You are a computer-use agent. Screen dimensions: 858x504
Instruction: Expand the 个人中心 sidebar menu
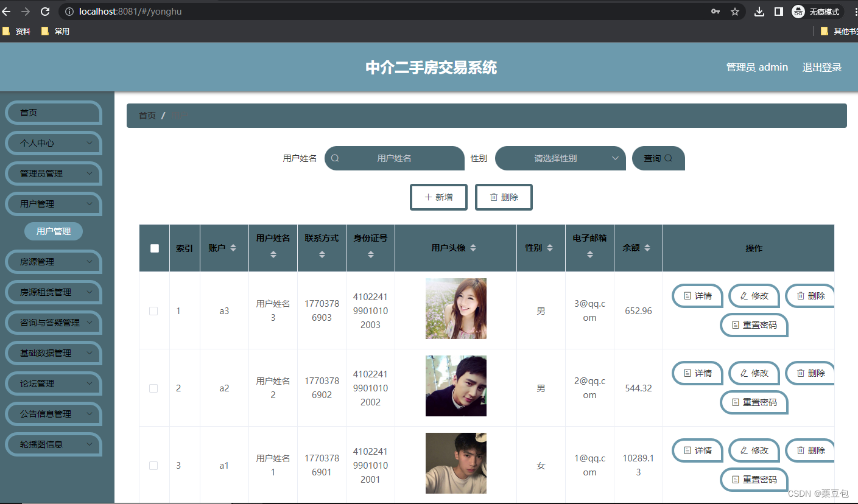pyautogui.click(x=54, y=143)
